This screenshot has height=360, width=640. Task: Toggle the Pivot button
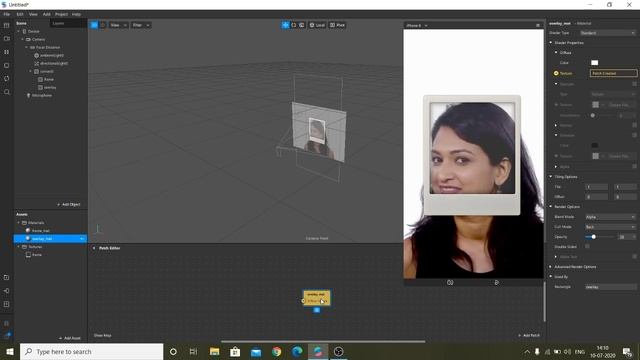tap(338, 25)
